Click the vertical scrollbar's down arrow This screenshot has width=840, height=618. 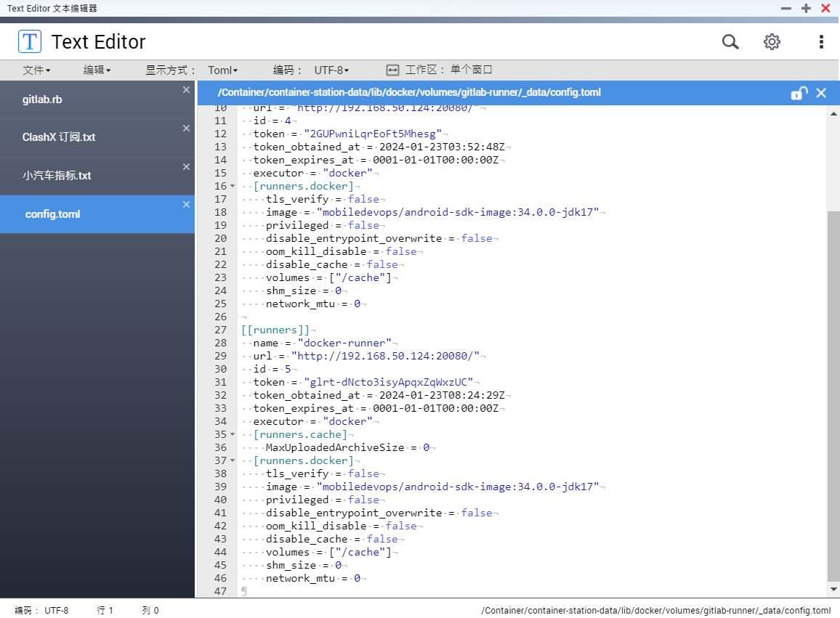pyautogui.click(x=833, y=590)
